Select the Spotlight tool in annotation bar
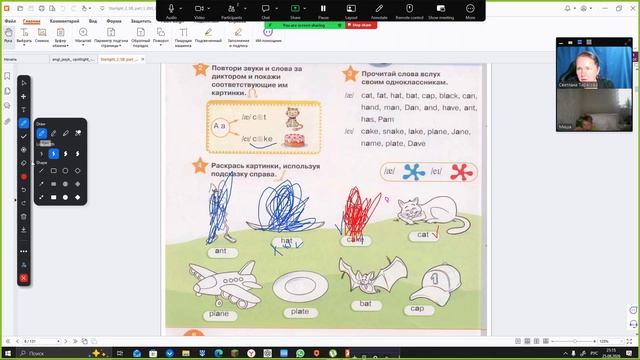This screenshot has width=640, height=360. [x=24, y=150]
